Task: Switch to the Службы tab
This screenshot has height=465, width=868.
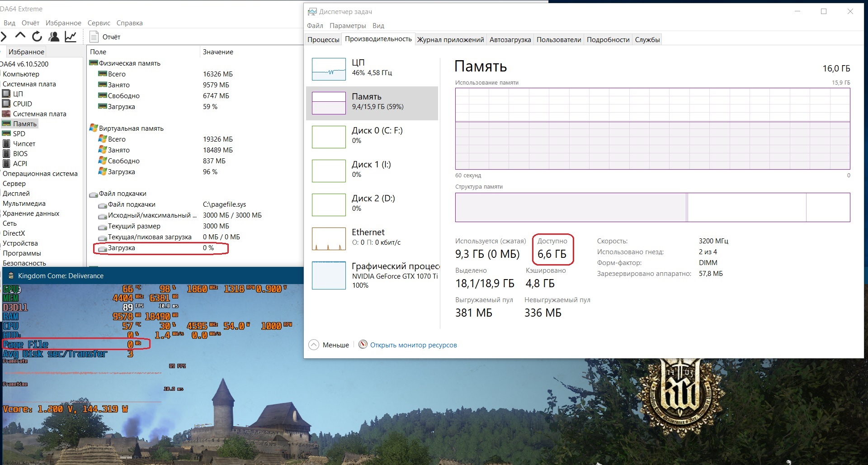Action: point(647,39)
